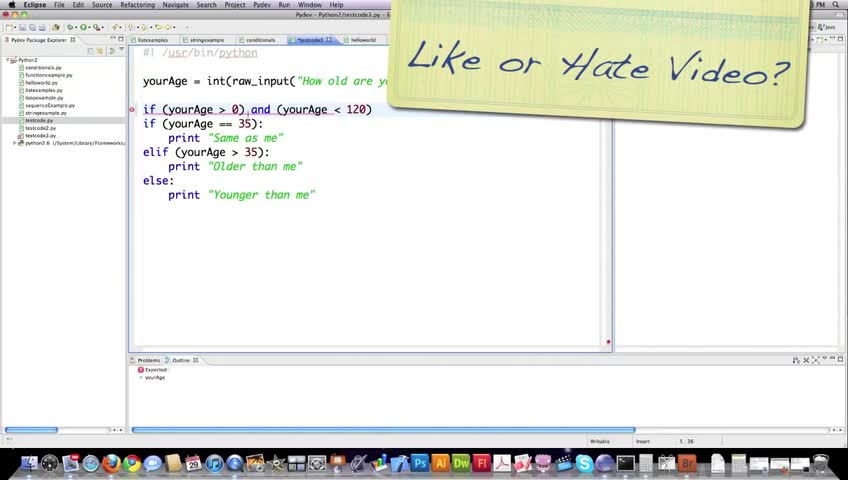The width and height of the screenshot is (848, 480).
Task: Open the Pydev menu
Action: 262,4
